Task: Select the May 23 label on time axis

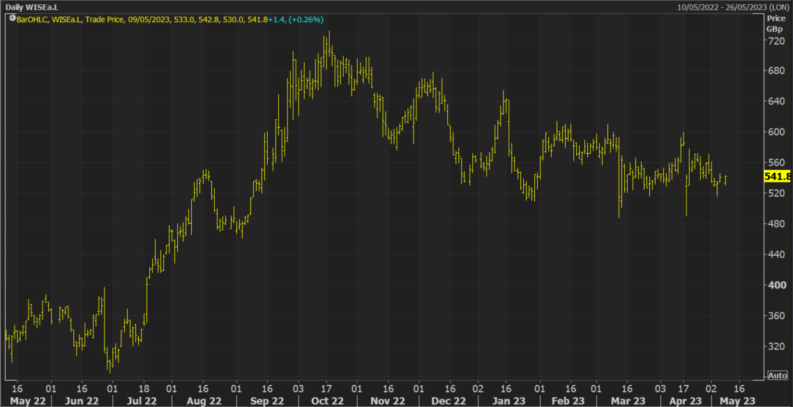Action: (742, 400)
